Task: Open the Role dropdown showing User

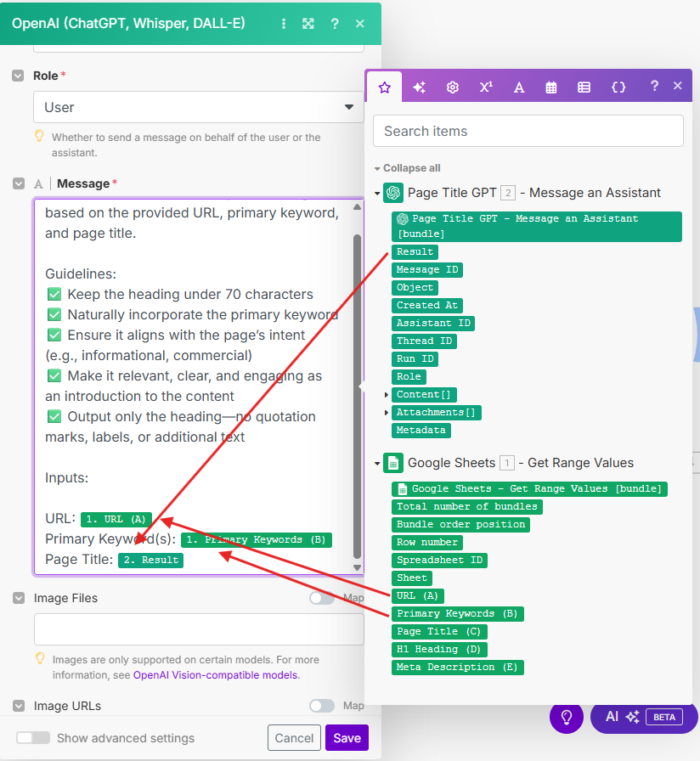Action: pyautogui.click(x=199, y=107)
